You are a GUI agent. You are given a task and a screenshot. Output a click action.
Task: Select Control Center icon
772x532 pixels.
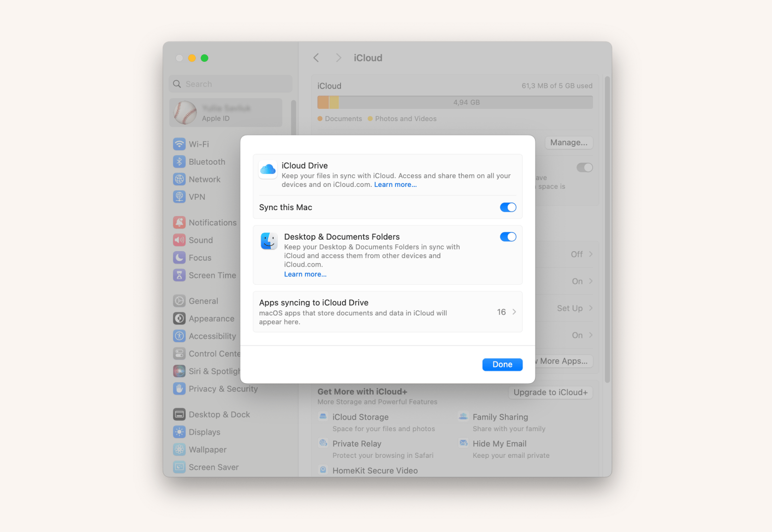tap(179, 354)
